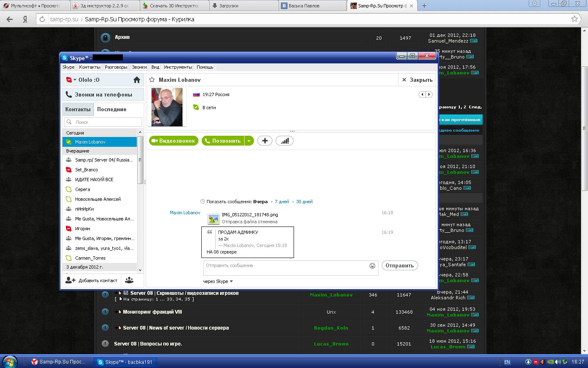Open the emoticon smiley picker
Image resolution: width=588 pixels, height=368 pixels.
point(372,266)
